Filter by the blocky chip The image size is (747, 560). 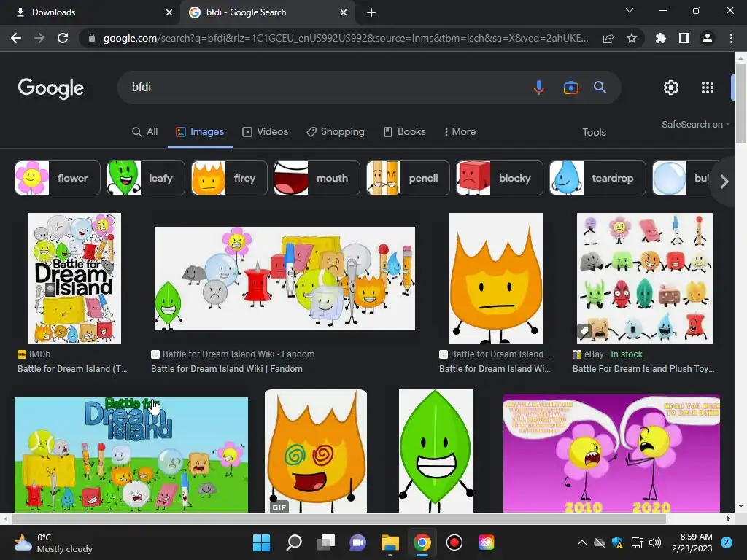point(499,178)
